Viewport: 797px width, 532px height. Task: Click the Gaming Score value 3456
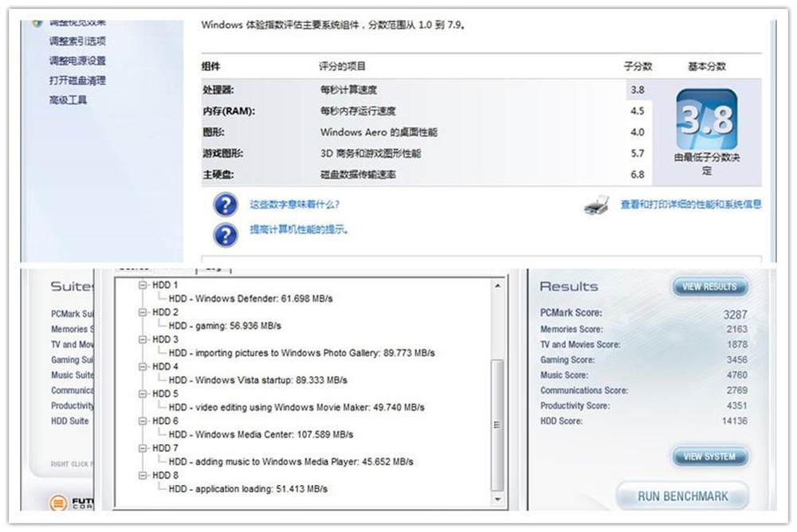pos(737,360)
